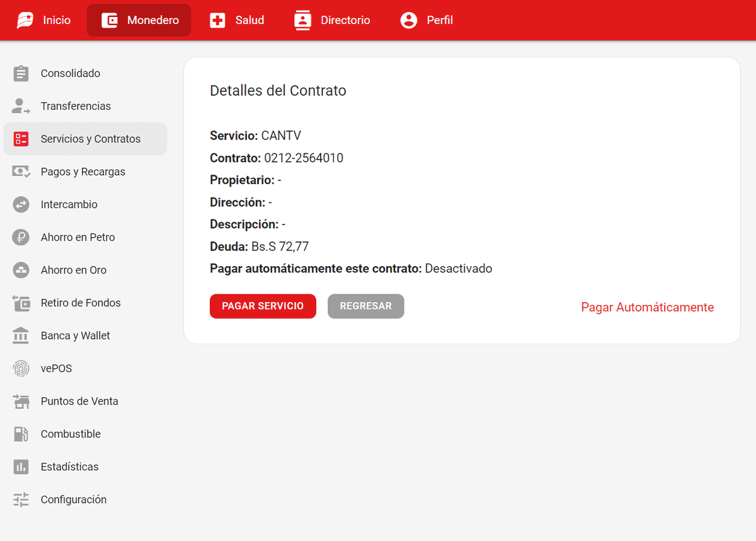Click the Combustible gas pump icon
The width and height of the screenshot is (756, 541).
pos(21,434)
